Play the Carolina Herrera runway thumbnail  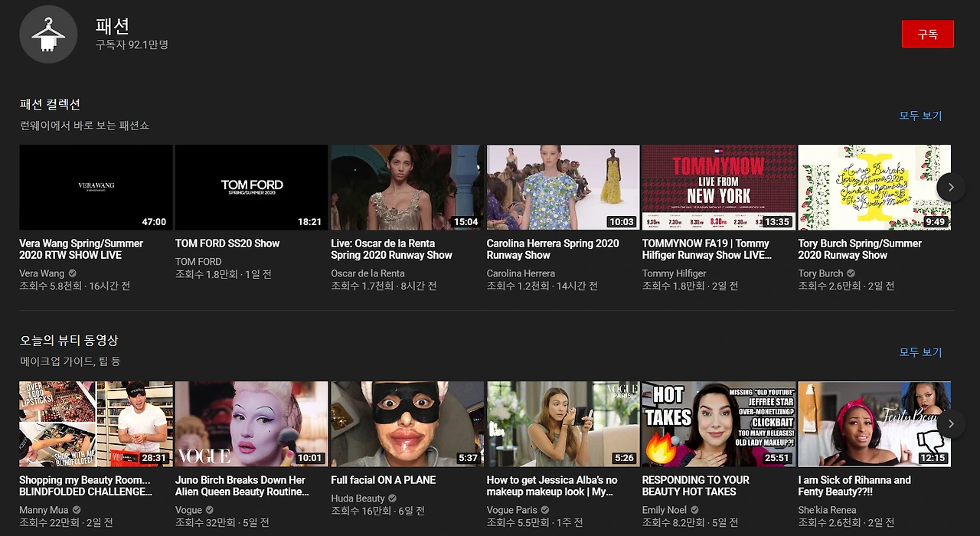(x=563, y=188)
